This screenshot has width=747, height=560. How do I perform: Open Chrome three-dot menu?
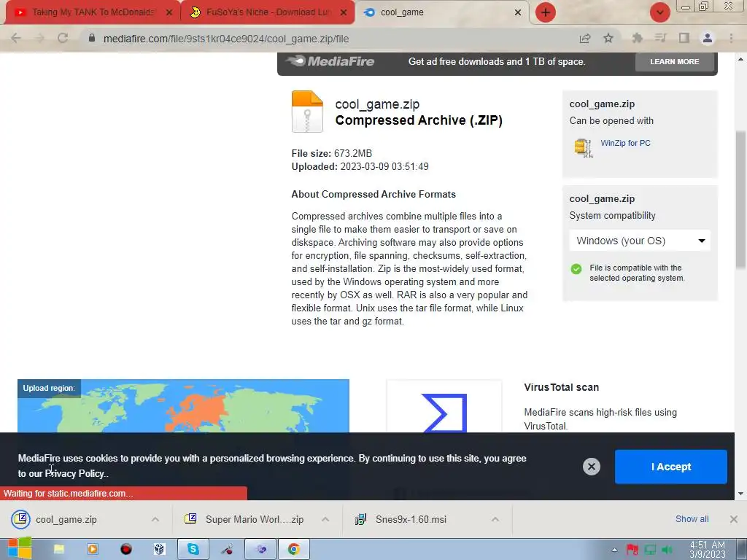tap(731, 38)
